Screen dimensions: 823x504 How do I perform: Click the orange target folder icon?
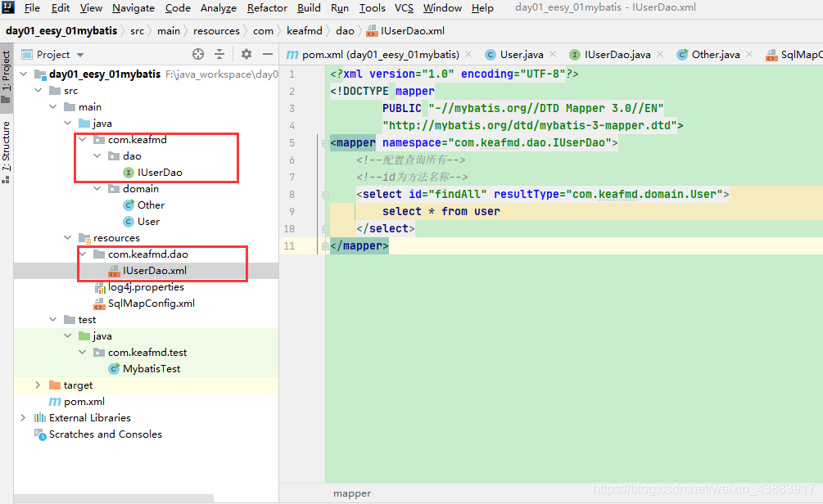point(55,385)
